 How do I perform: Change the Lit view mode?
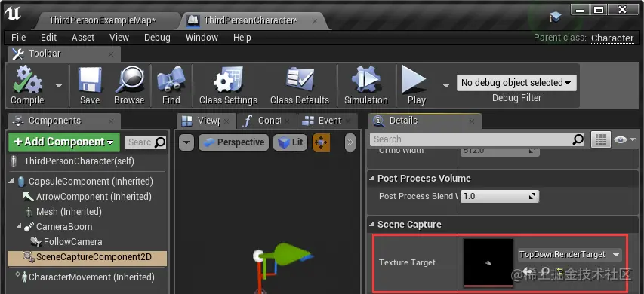pyautogui.click(x=290, y=142)
